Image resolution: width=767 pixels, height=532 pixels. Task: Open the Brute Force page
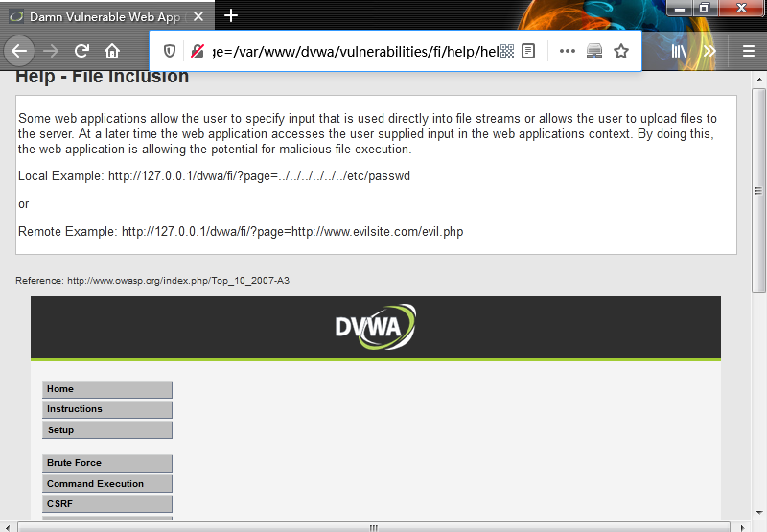click(x=107, y=463)
